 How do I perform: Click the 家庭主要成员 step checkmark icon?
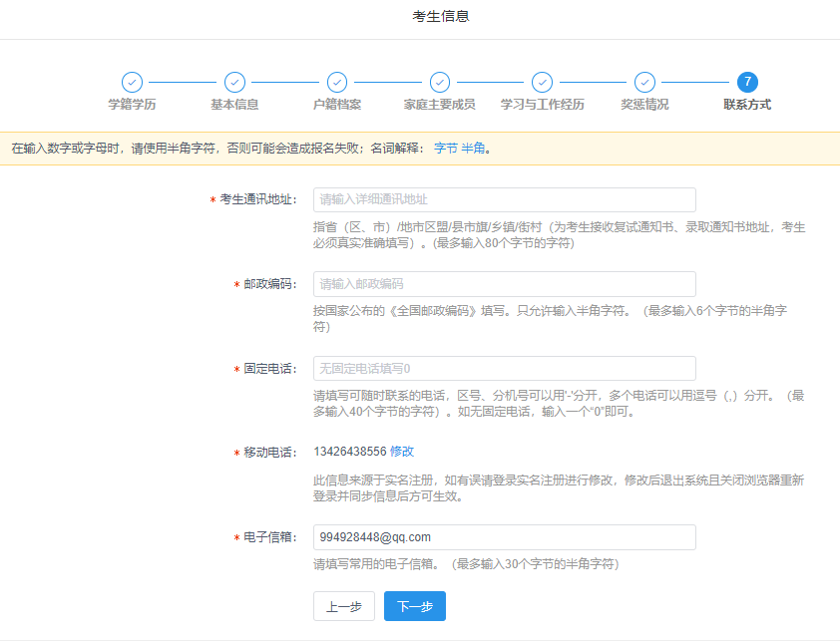click(x=440, y=83)
